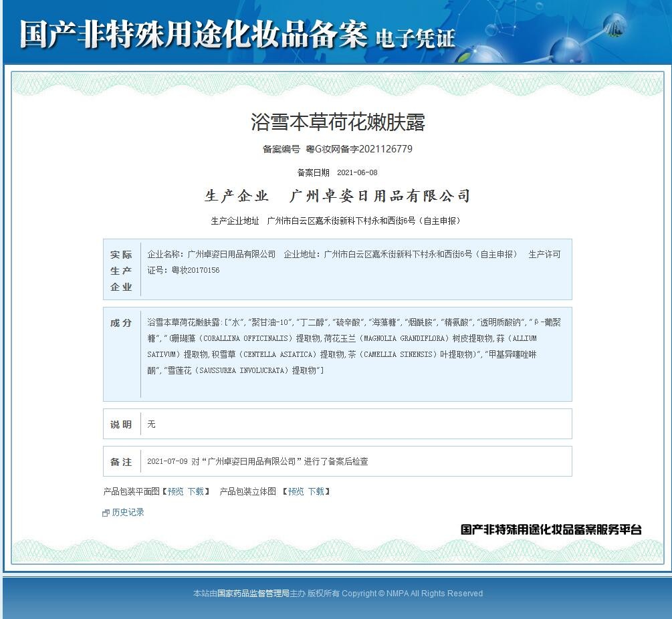Click the 历史记录 icon
This screenshot has height=619, width=672.
tap(106, 513)
